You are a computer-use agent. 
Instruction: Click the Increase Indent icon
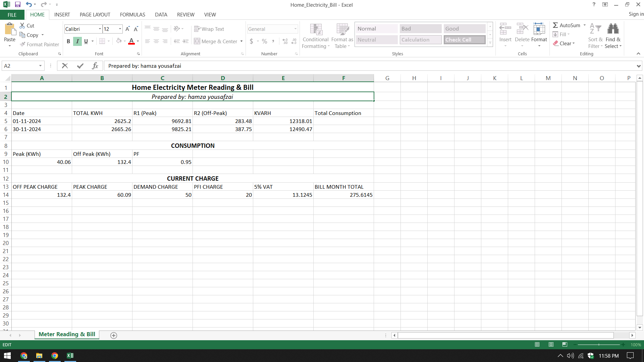pyautogui.click(x=185, y=41)
